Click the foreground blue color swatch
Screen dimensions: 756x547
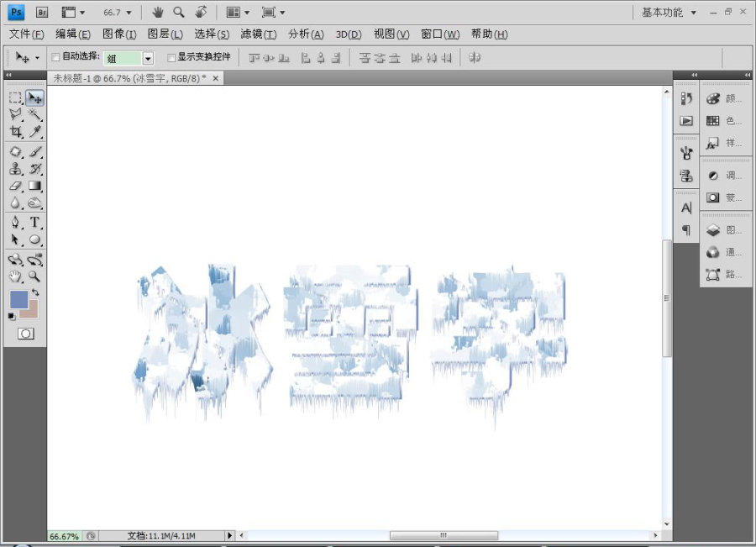18,299
